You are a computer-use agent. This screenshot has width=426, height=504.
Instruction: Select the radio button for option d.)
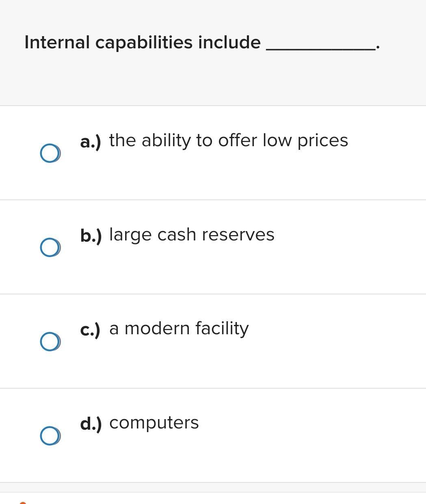click(50, 436)
